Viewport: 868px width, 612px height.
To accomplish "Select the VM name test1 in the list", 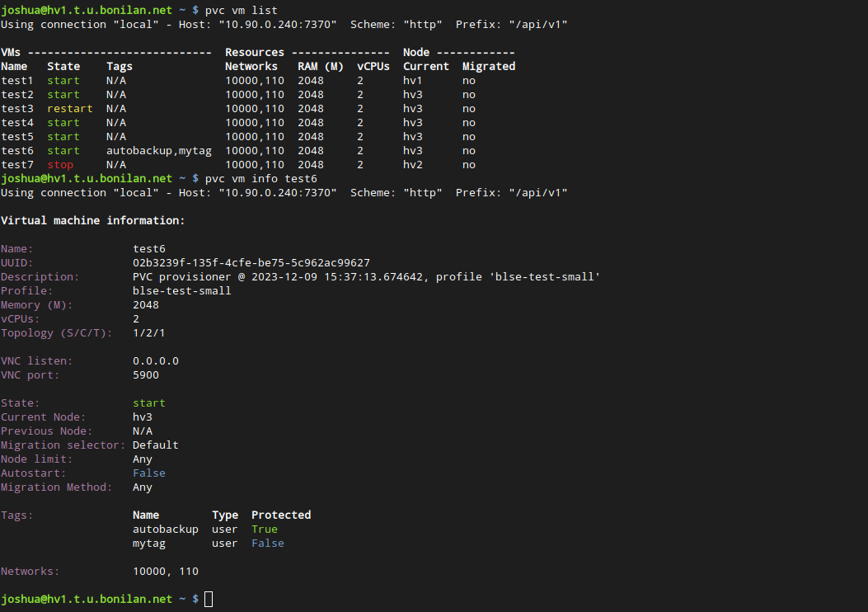I will [x=18, y=80].
